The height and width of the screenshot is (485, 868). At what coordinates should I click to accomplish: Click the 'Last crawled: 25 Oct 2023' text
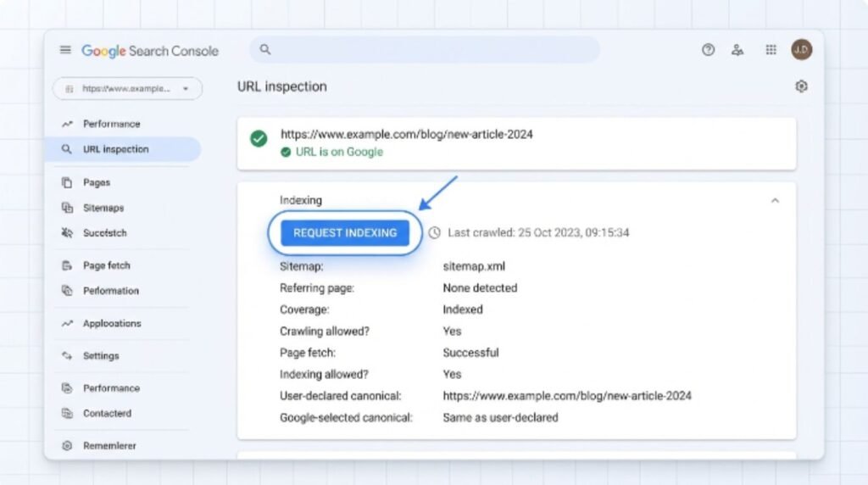(538, 232)
